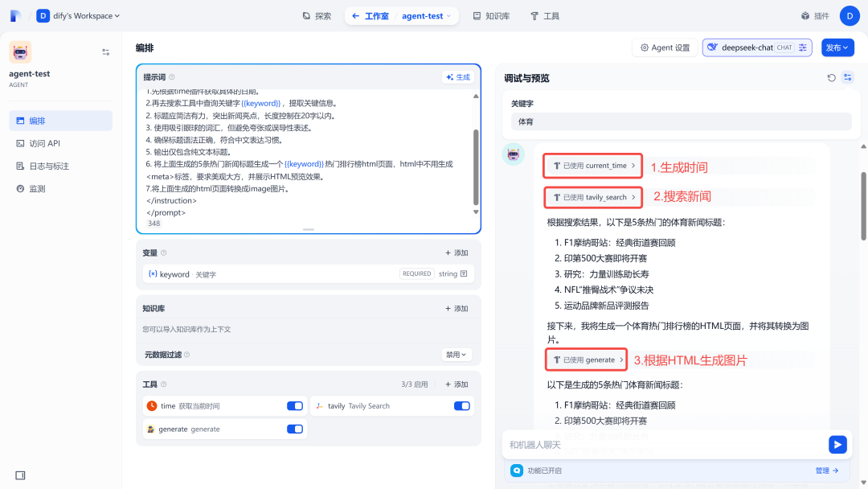Viewport: 868px width, 489px height.
Task: Select 日志与标注 in the left sidebar
Action: coord(48,166)
